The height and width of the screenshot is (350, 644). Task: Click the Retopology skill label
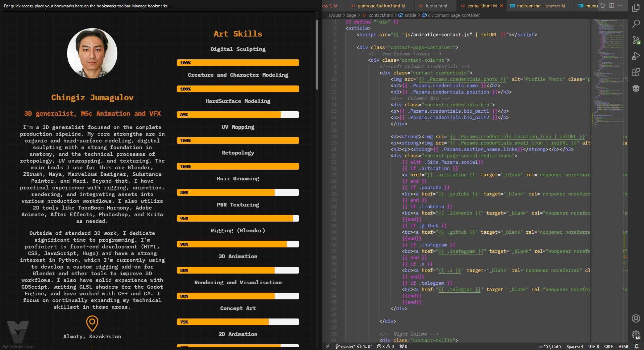pos(238,153)
